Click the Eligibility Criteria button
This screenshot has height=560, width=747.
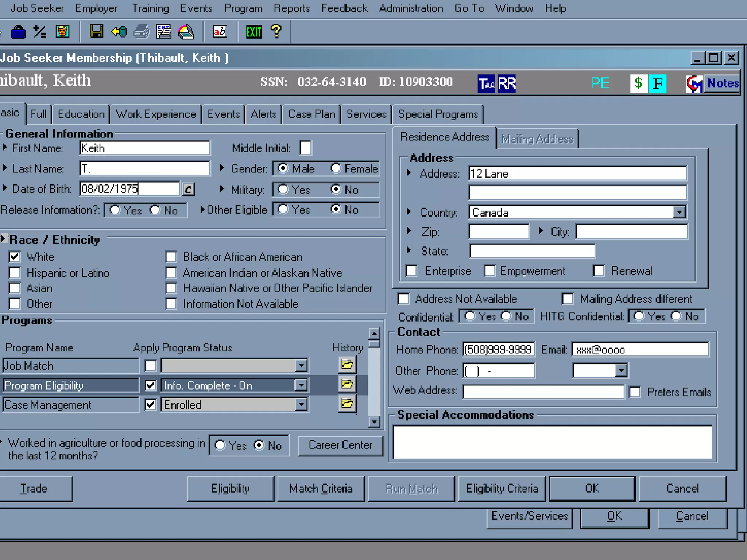(502, 489)
